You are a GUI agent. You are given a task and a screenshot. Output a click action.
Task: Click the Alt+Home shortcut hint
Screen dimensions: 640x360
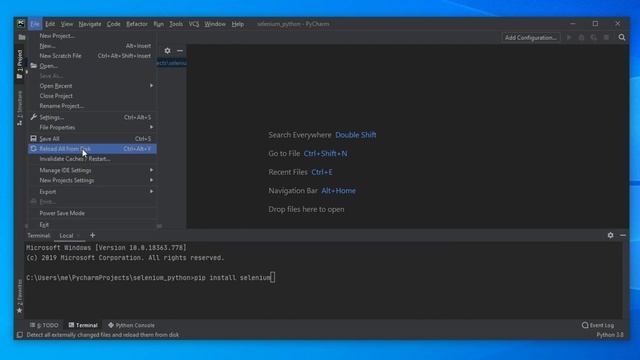338,191
